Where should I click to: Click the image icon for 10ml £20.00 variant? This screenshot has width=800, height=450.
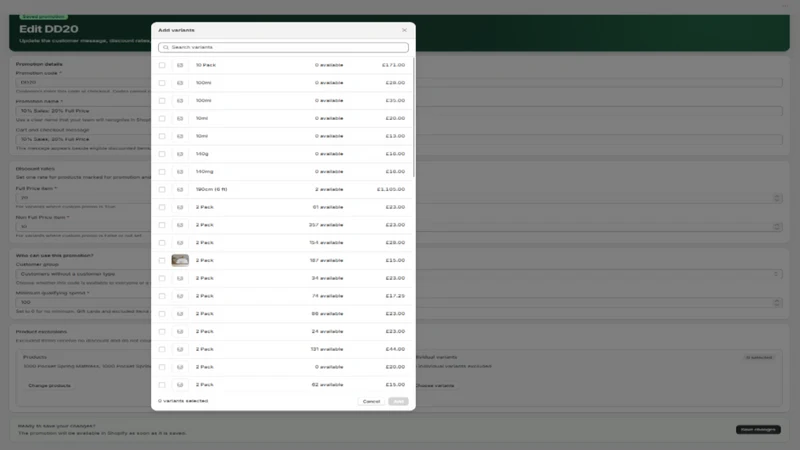pos(180,118)
